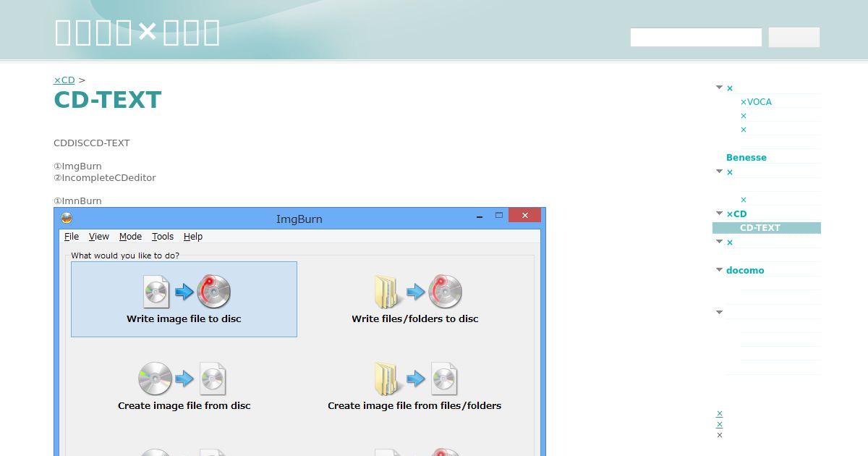Viewport: 868px width, 456px height.
Task: Click the ImgBurn title bar app icon
Action: pyautogui.click(x=67, y=218)
